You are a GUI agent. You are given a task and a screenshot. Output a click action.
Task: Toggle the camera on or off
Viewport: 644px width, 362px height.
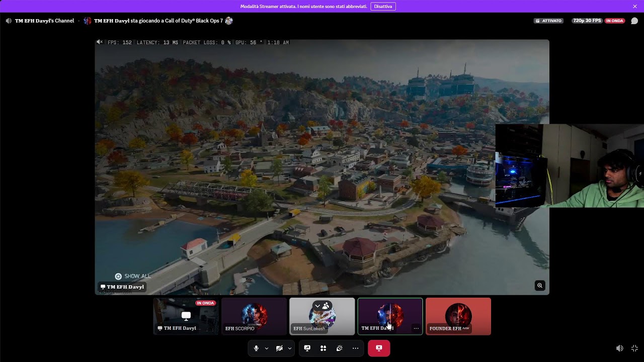pyautogui.click(x=279, y=348)
